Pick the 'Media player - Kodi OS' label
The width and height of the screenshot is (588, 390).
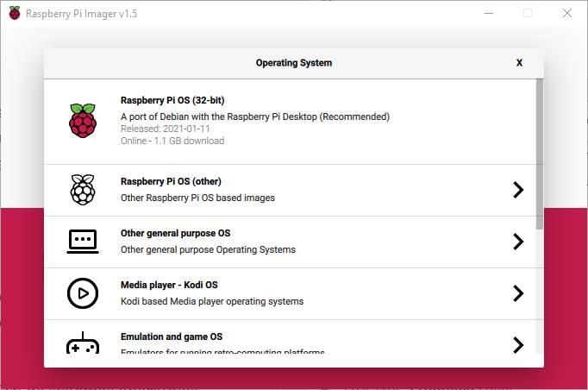(169, 285)
